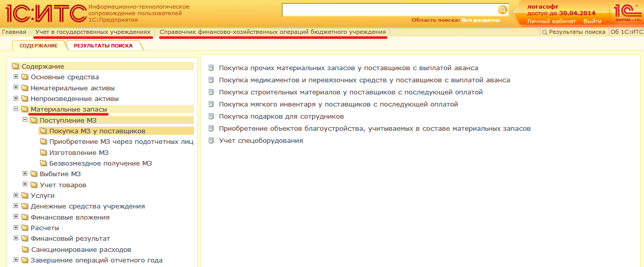The height and width of the screenshot is (267, 644).
Task: Collapse the Поступление МЗ tree node
Action: pyautogui.click(x=25, y=120)
